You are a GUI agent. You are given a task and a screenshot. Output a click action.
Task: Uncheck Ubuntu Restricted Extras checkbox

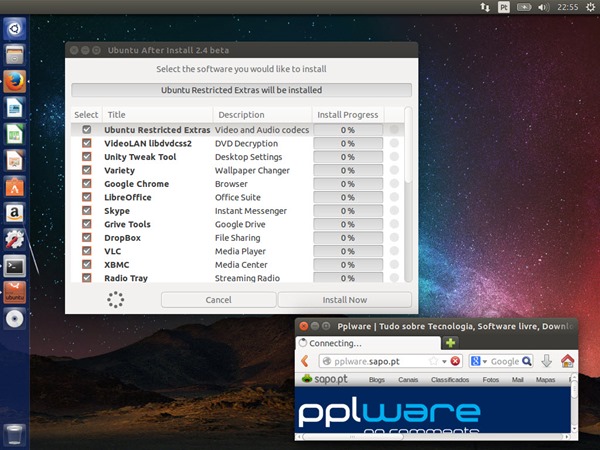coord(87,129)
